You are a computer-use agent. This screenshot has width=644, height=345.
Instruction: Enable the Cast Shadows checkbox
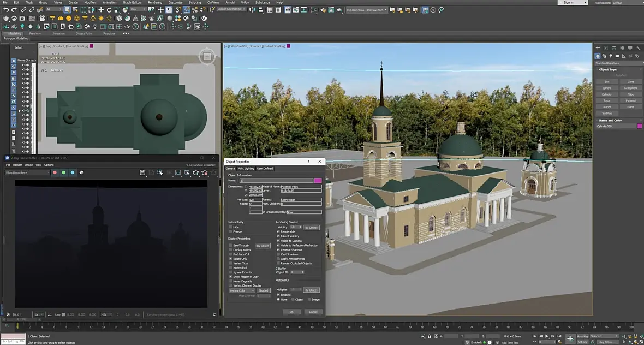pyautogui.click(x=278, y=254)
